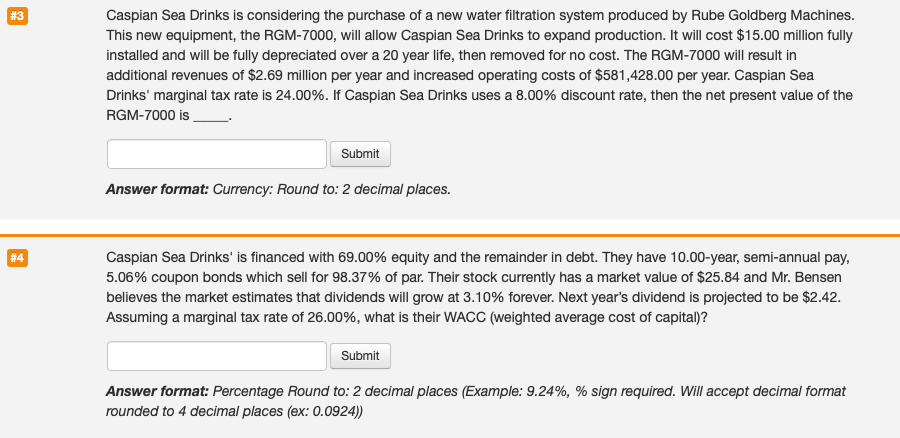
Task: Focus the answer box for question #3
Action: 217,154
